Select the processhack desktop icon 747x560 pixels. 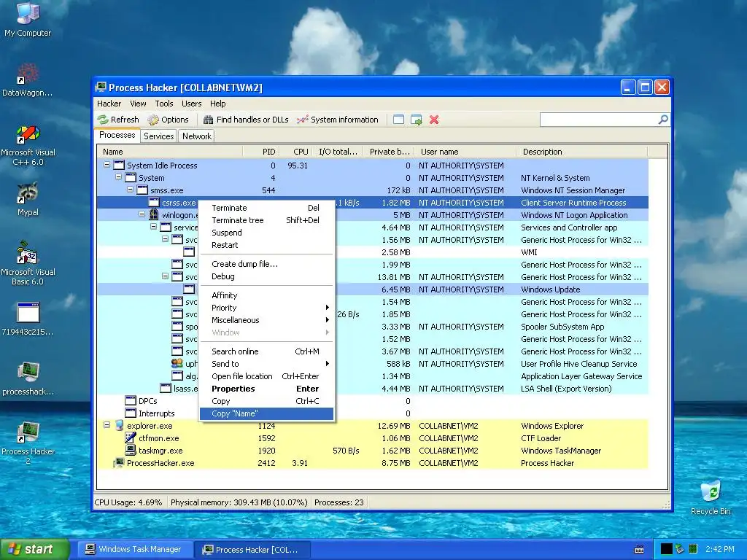point(28,379)
